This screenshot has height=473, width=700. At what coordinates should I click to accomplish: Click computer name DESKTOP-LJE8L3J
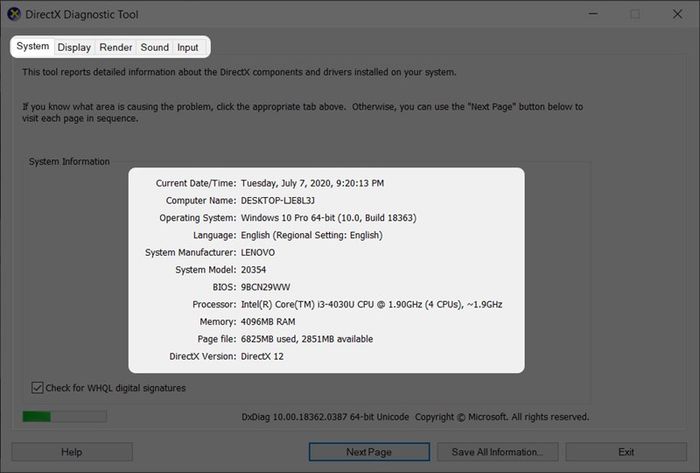[x=278, y=200]
